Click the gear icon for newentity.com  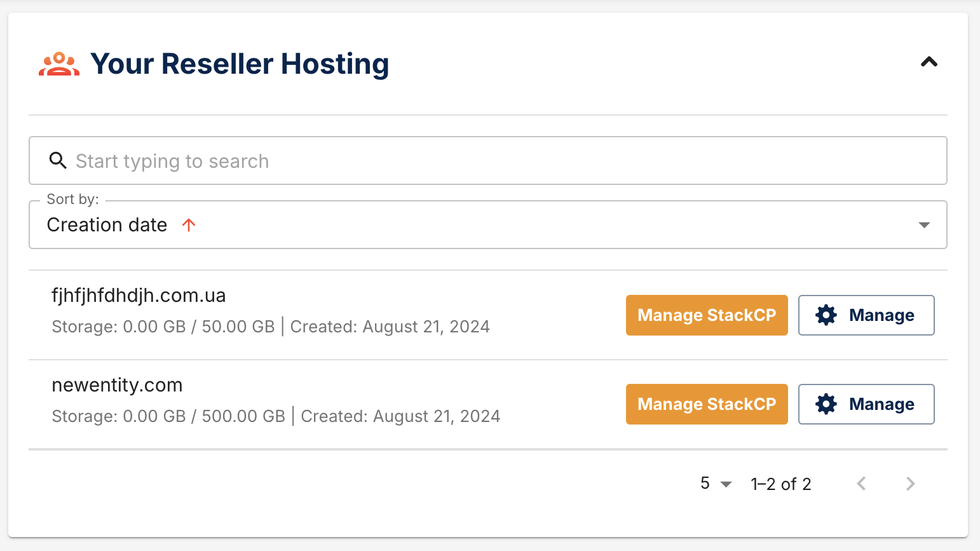(x=826, y=404)
